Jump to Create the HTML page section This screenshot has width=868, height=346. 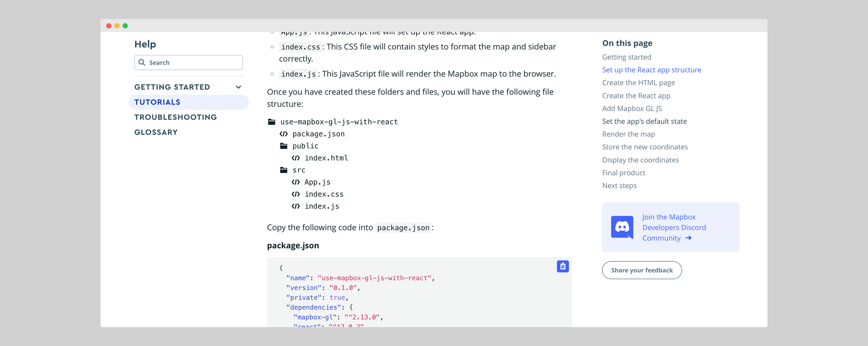tap(638, 83)
